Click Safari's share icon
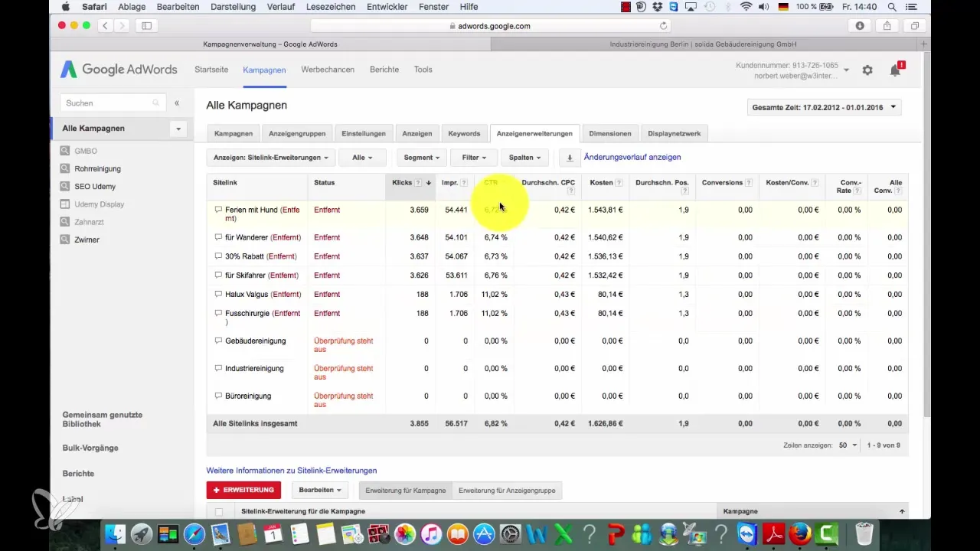 pos(887,25)
